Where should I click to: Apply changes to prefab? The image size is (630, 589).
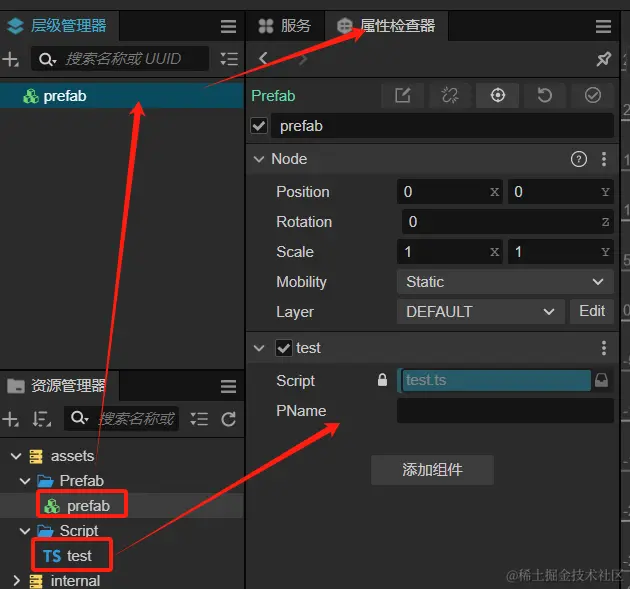[593, 96]
